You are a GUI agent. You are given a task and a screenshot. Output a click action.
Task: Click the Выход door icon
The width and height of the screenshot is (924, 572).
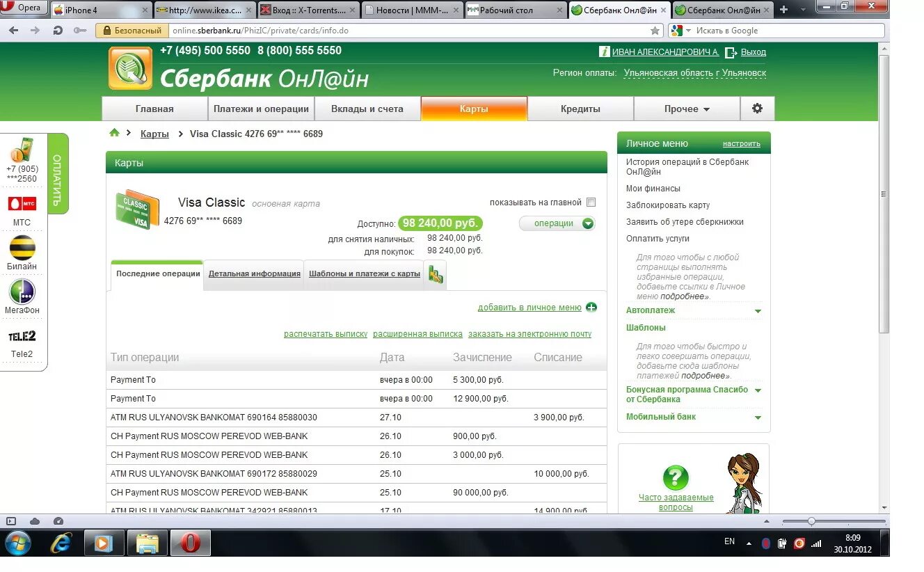point(731,52)
